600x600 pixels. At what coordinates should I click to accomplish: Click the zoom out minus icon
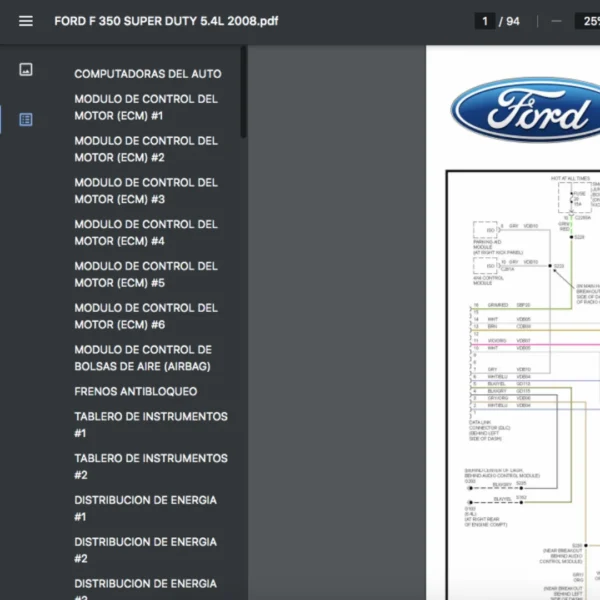(556, 21)
